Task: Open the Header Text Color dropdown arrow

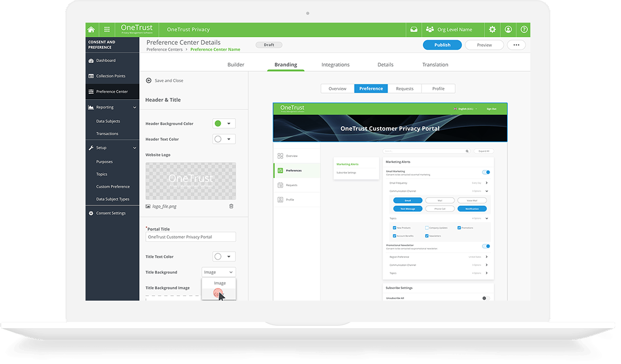Action: 229,139
